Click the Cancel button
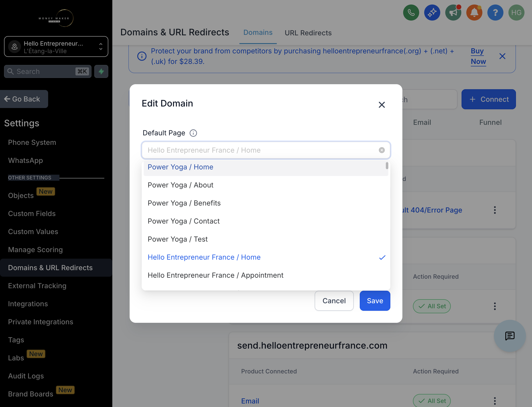Viewport: 532px width, 407px height. coord(334,301)
